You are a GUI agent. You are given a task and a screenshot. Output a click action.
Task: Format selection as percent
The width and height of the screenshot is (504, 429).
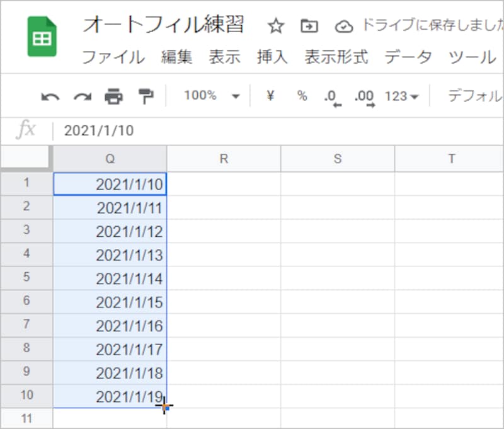click(x=302, y=96)
